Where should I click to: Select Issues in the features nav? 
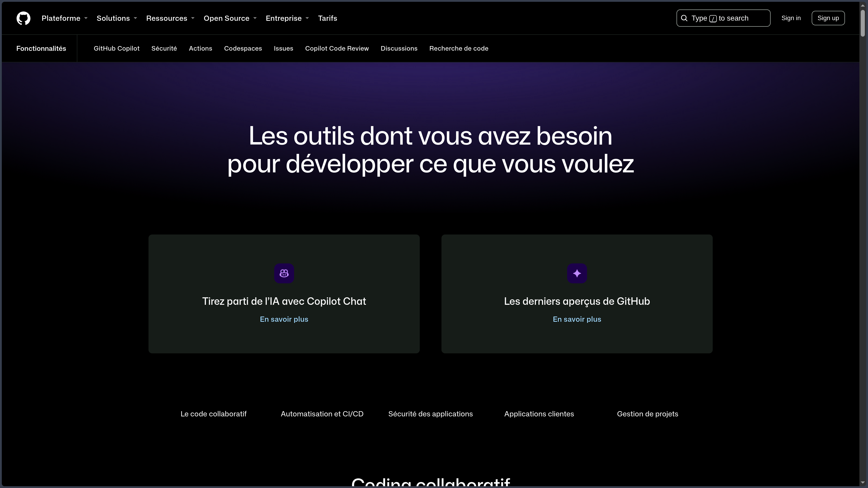tap(283, 49)
